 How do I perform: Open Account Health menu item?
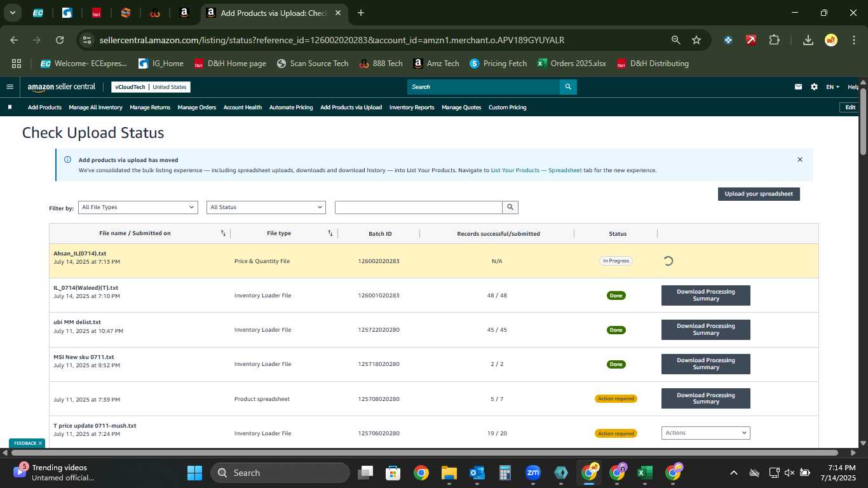click(x=243, y=107)
